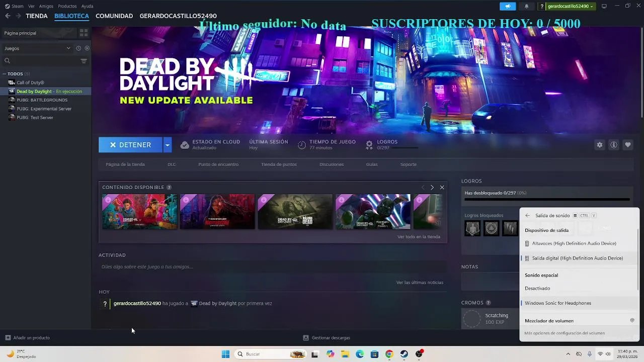Screen dimensions: 644x362
Task: Select third locked achievement claw icon
Action: point(510,228)
